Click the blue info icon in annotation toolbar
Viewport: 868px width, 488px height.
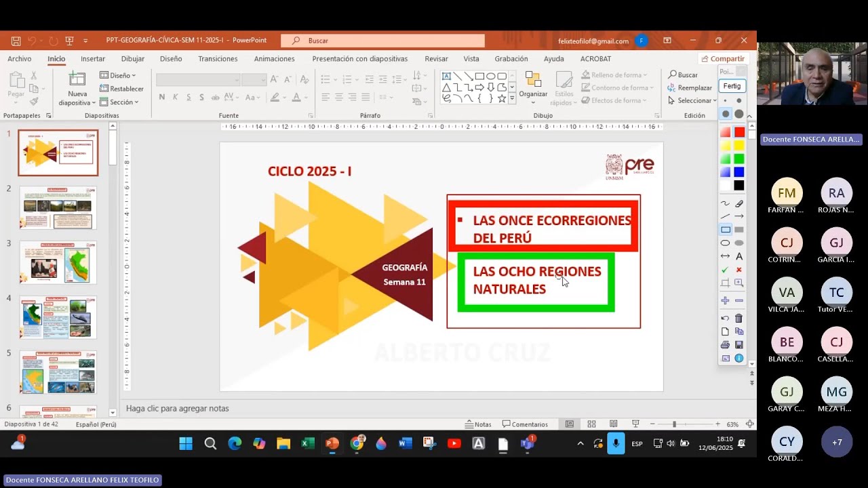coord(739,358)
